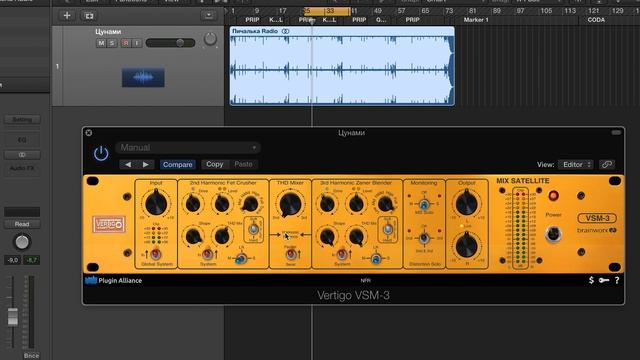Flip the THD Mixer Parallel/Serial switch

pos(290,254)
